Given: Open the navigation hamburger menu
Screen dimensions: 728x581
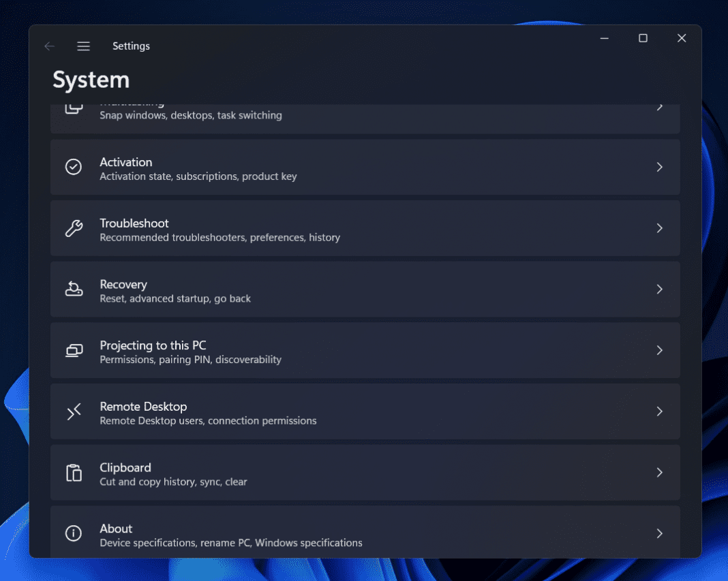Looking at the screenshot, I should click(x=83, y=46).
